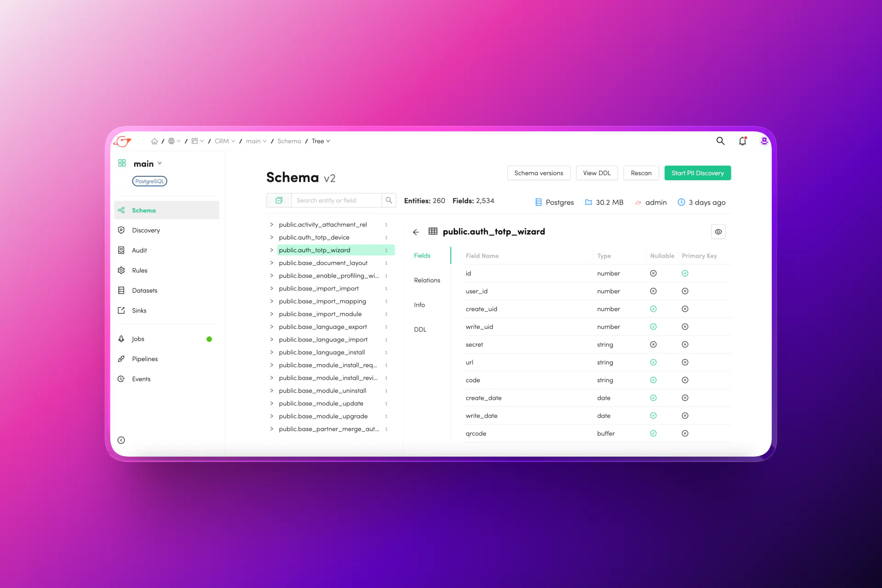Image resolution: width=882 pixels, height=588 pixels.
Task: Click the Search entity or field input
Action: pos(337,200)
